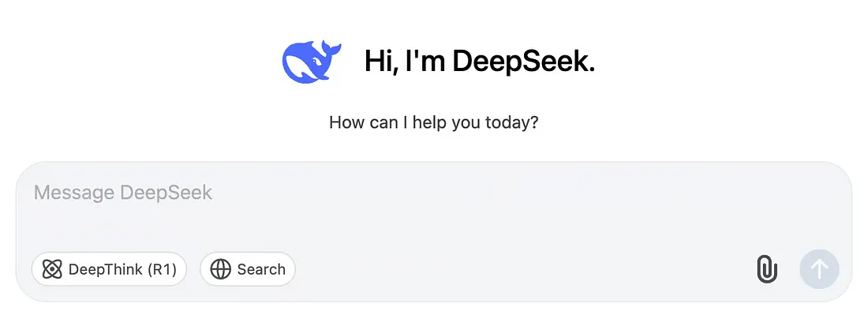The width and height of the screenshot is (868, 330).
Task: Select the "DeepThink (R1)" label text
Action: pos(122,270)
